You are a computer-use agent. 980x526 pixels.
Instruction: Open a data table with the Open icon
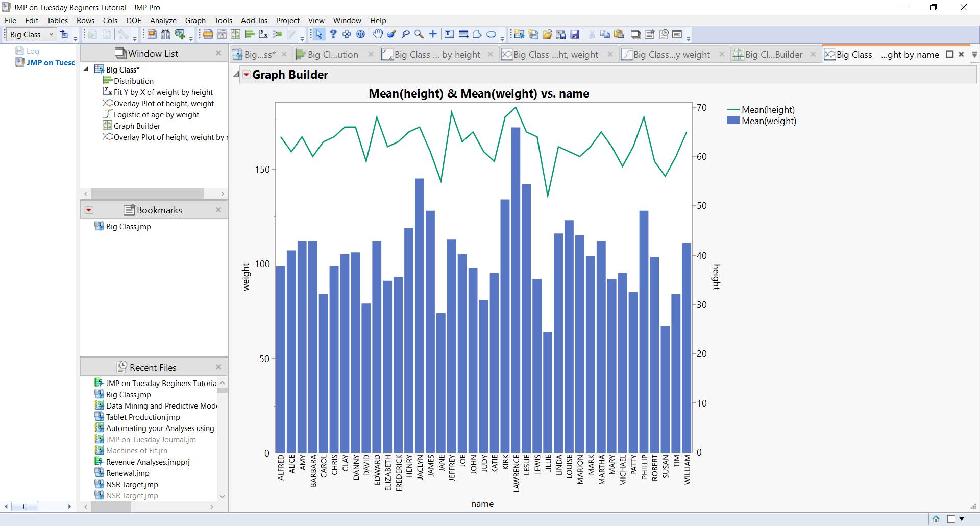(547, 34)
